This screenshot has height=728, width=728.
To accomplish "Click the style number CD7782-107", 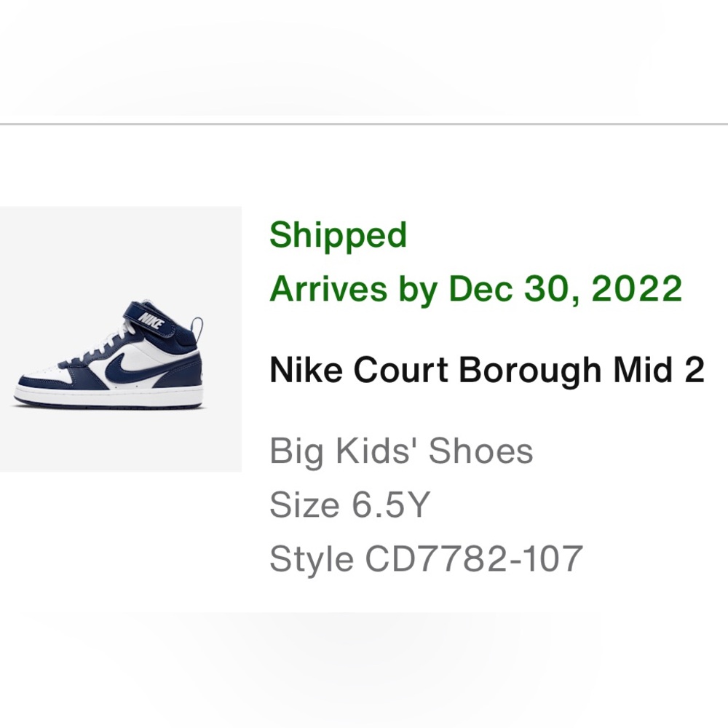I will 474,558.
